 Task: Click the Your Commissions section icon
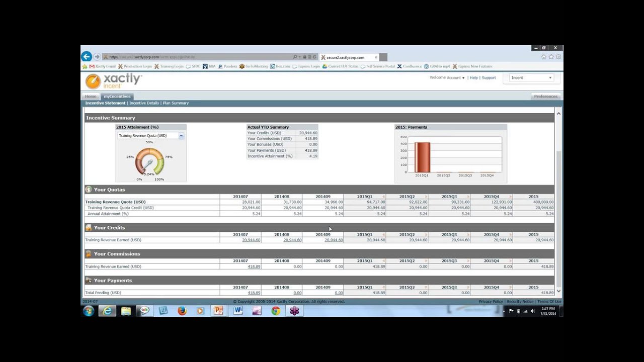[89, 254]
